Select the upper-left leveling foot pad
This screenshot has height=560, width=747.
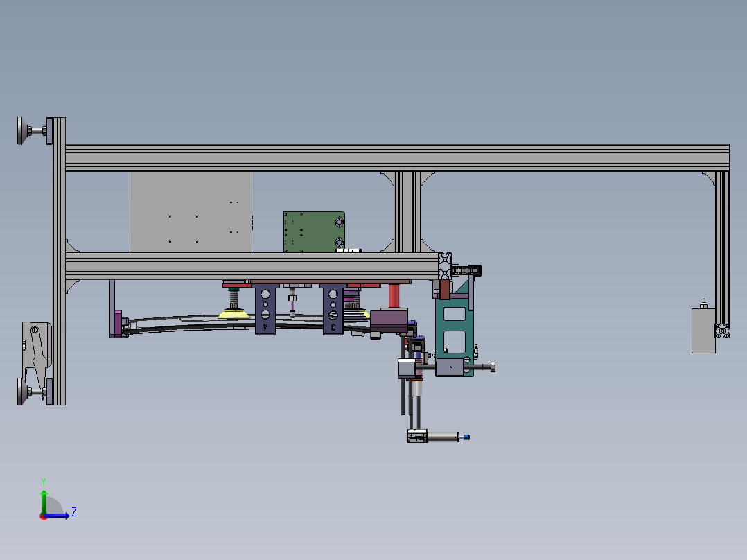point(21,130)
